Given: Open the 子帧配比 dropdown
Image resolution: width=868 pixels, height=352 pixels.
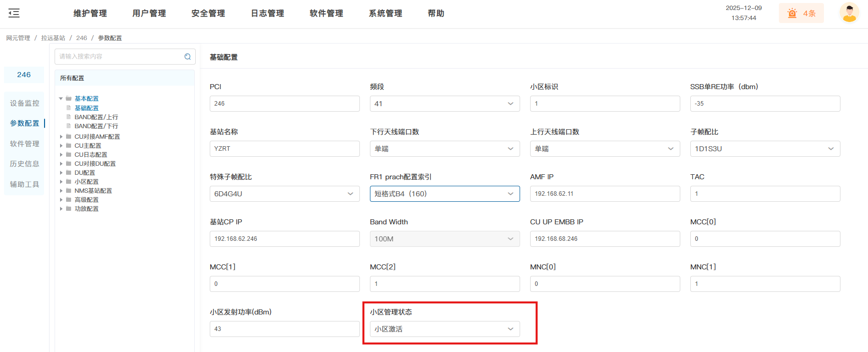Looking at the screenshot, I should [x=764, y=149].
